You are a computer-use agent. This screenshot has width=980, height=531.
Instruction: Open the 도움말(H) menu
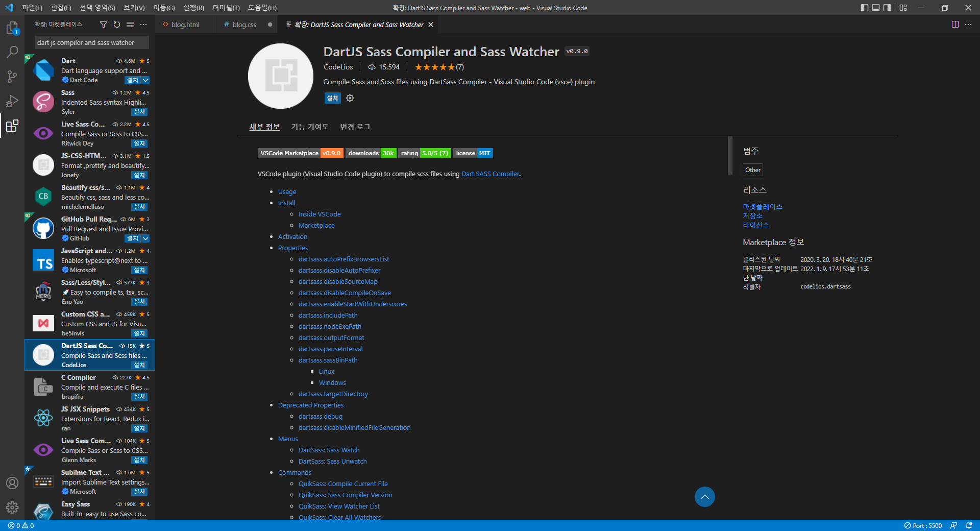coord(262,8)
